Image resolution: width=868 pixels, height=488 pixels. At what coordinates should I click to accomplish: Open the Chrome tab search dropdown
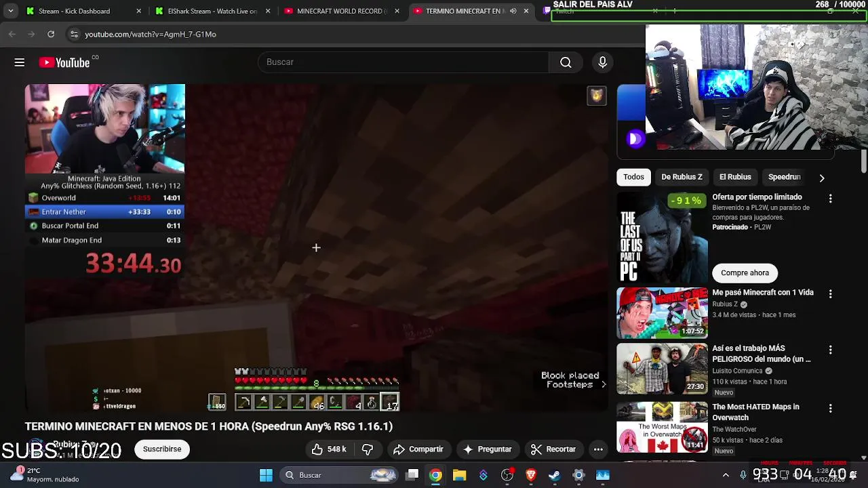[x=10, y=11]
